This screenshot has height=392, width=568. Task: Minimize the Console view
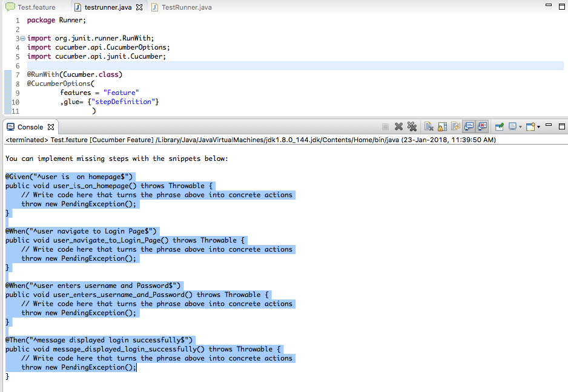point(549,126)
